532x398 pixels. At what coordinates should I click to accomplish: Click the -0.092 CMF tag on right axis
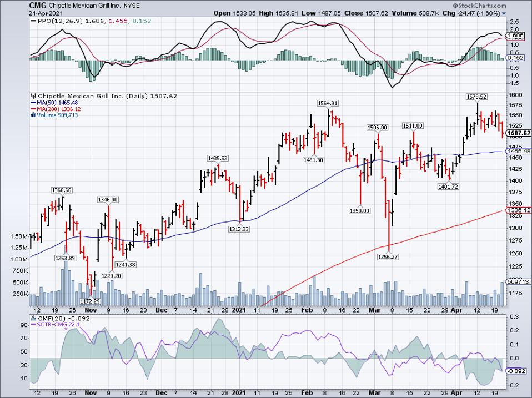click(516, 371)
